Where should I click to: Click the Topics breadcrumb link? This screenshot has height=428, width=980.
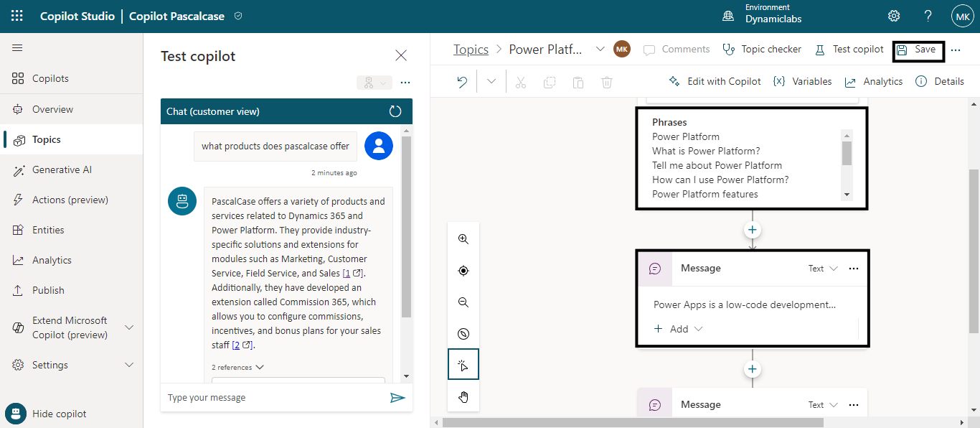pos(471,50)
